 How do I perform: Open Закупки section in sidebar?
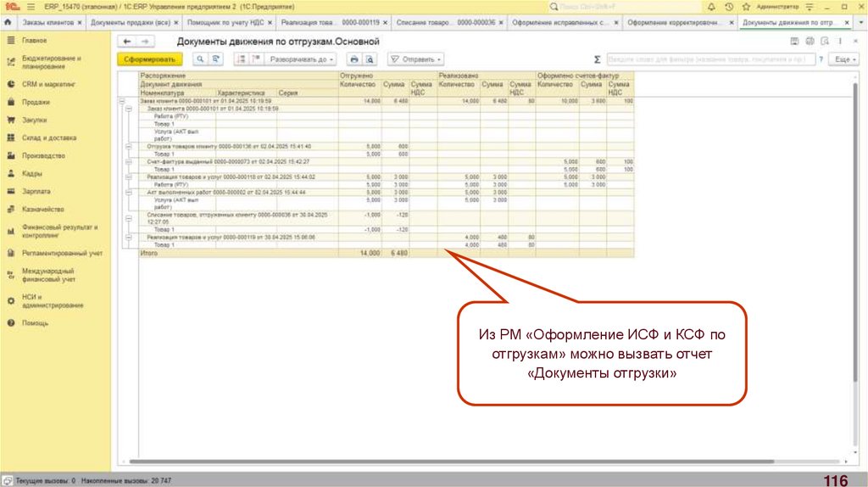coord(34,120)
